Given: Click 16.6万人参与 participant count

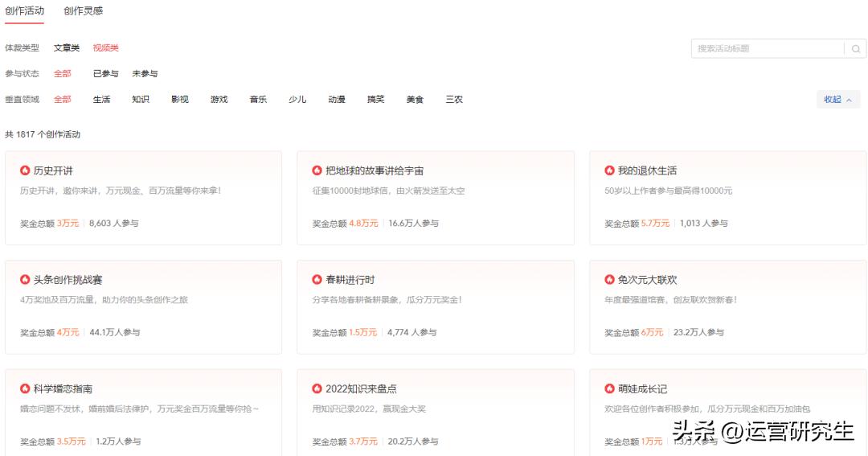Looking at the screenshot, I should click(414, 224).
